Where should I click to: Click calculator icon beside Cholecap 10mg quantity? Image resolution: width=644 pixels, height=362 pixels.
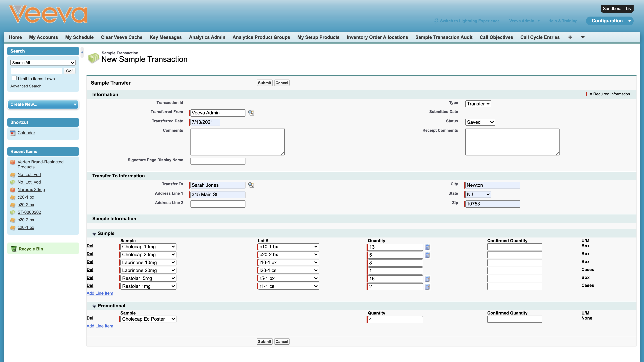[427, 247]
